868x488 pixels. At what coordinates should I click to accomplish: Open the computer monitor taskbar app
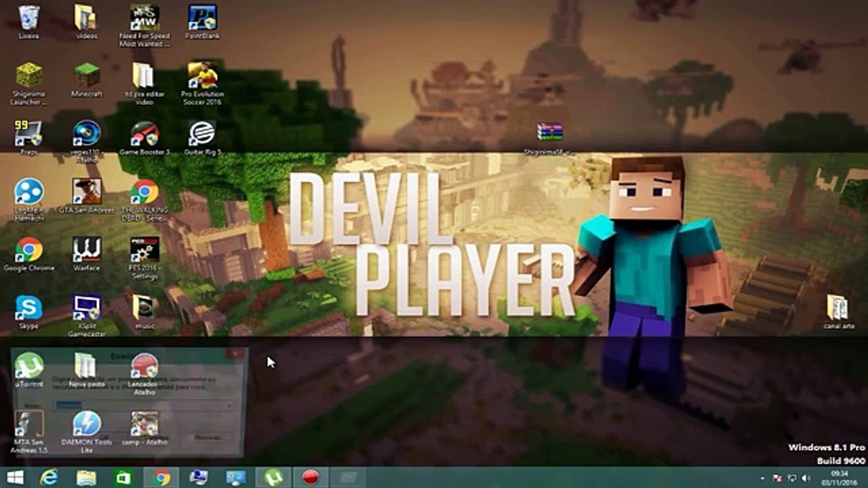point(199,478)
